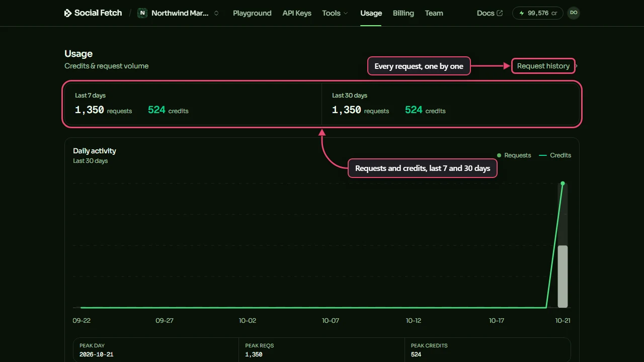
Task: Go to the Playground tab
Action: point(252,13)
